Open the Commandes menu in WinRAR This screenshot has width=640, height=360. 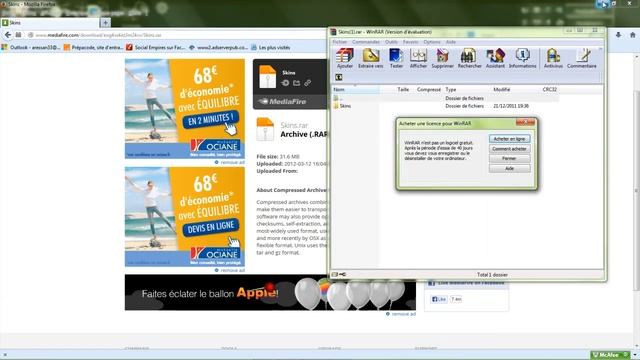[x=366, y=42]
